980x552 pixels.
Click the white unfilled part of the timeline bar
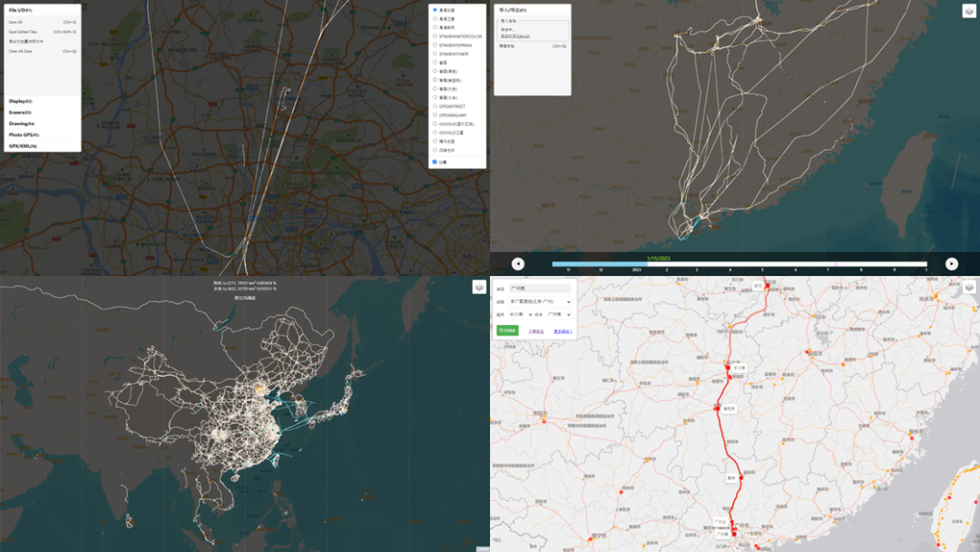[x=788, y=264]
